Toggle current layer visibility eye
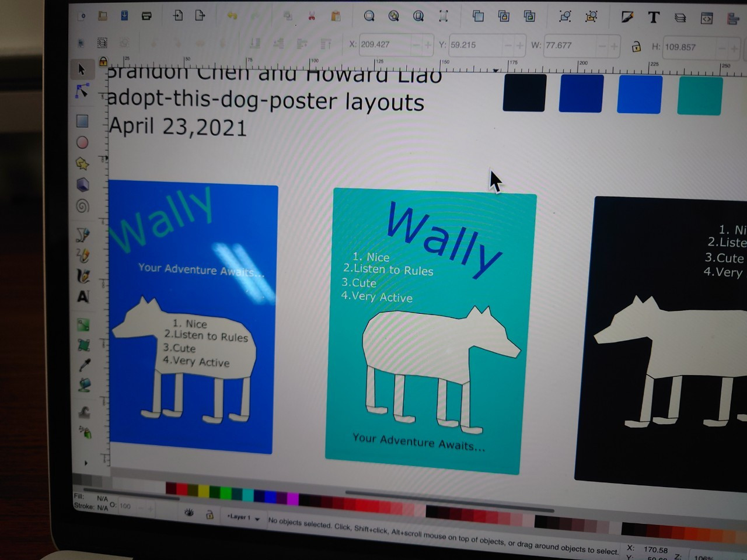Image resolution: width=747 pixels, height=560 pixels. [x=189, y=512]
